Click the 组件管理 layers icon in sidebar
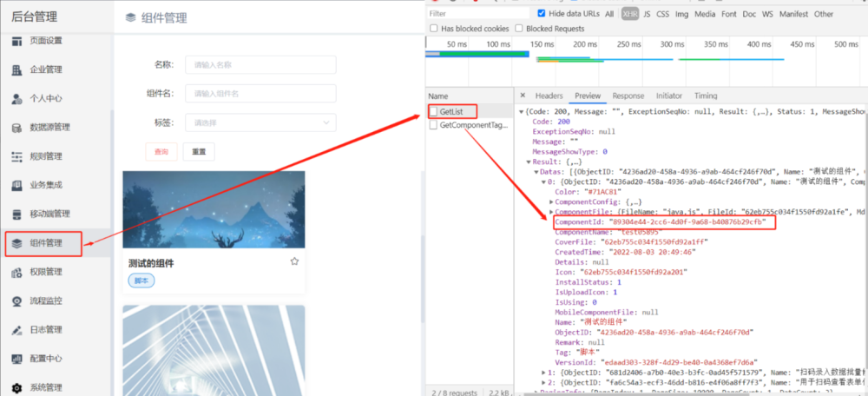Viewport: 868px width, 396px height. coord(17,243)
